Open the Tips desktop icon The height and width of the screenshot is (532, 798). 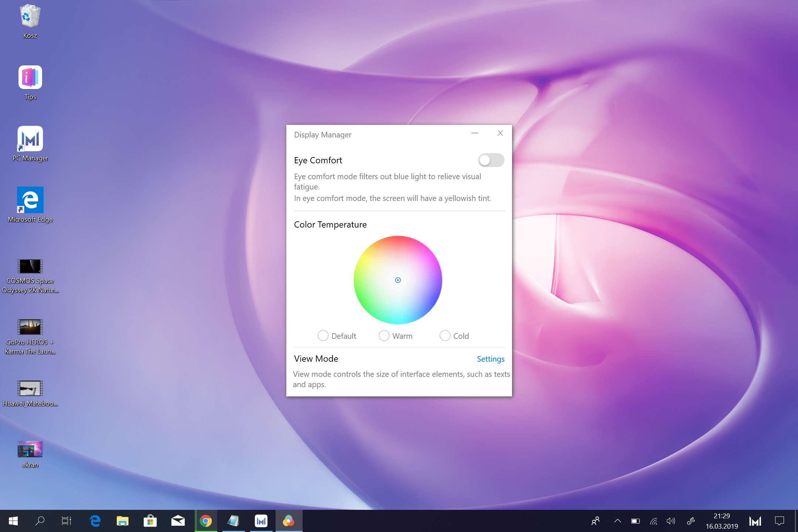[x=30, y=83]
